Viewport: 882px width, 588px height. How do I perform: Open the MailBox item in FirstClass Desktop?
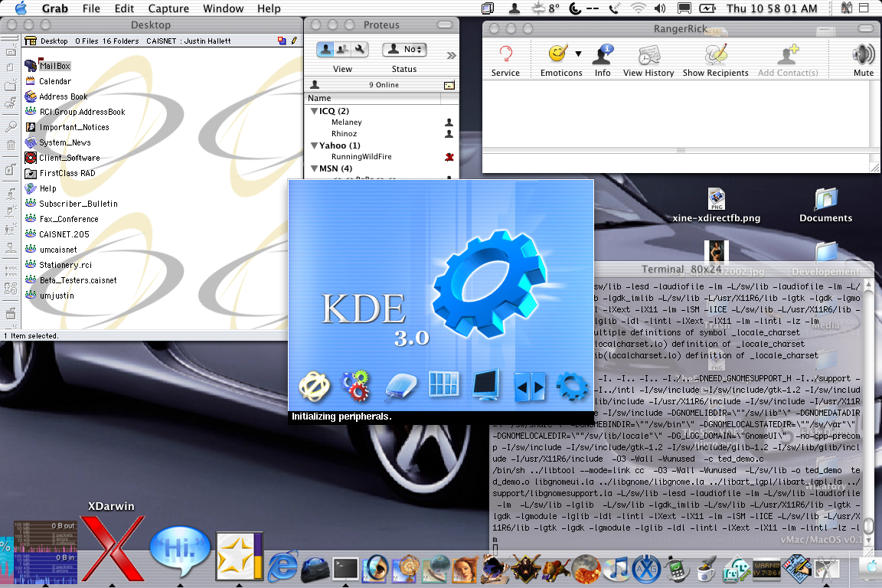point(54,66)
